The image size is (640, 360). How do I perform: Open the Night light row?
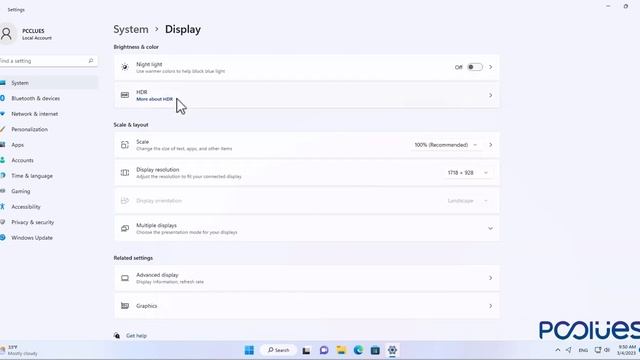coord(307,67)
